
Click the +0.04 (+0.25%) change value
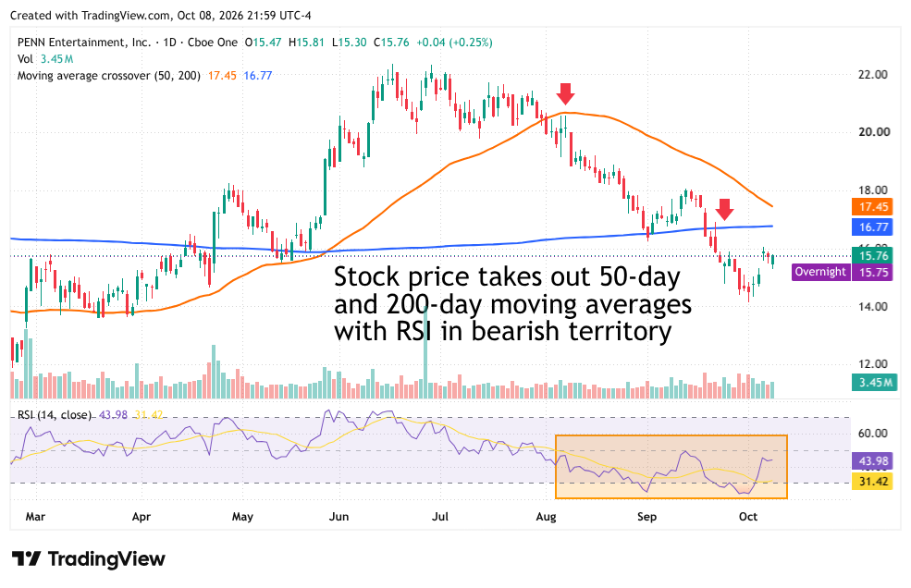point(454,43)
